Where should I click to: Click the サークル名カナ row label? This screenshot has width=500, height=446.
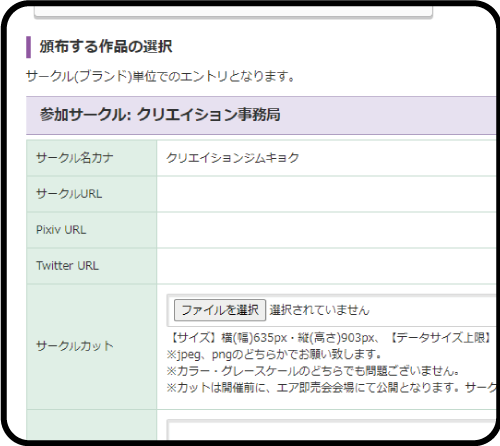[x=75, y=158]
